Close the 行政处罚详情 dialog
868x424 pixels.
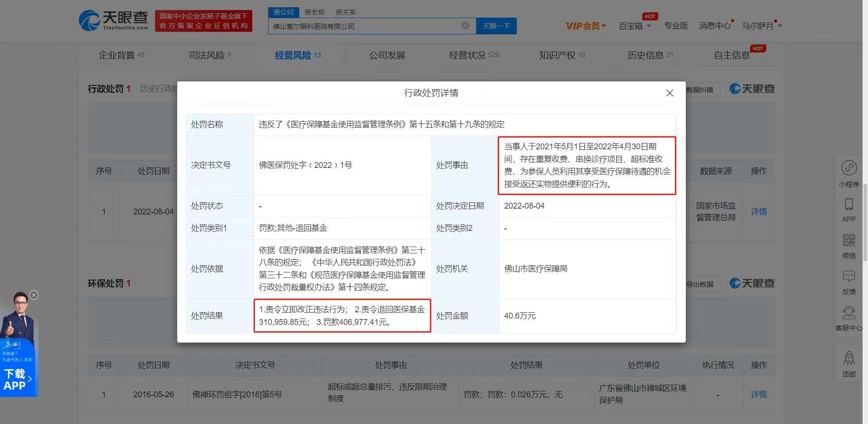(x=670, y=93)
